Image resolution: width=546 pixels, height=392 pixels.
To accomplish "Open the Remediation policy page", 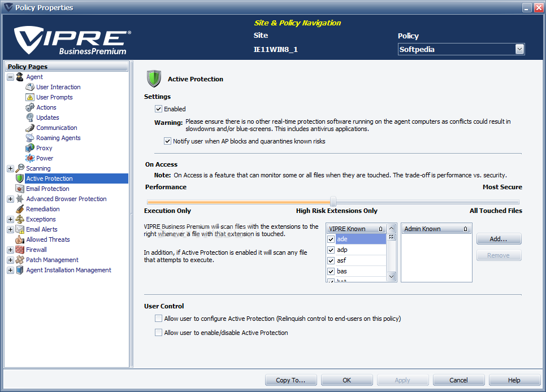I will pos(43,209).
